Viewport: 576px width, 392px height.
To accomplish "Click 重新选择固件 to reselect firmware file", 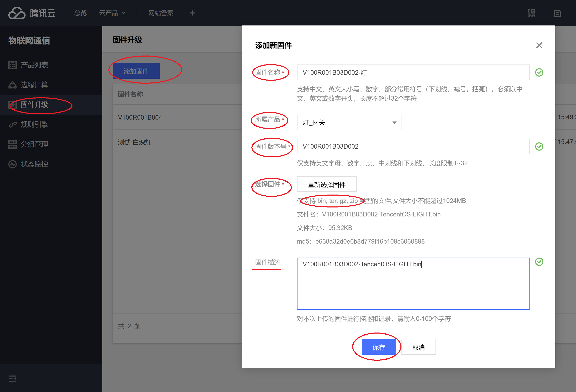I will coord(327,184).
